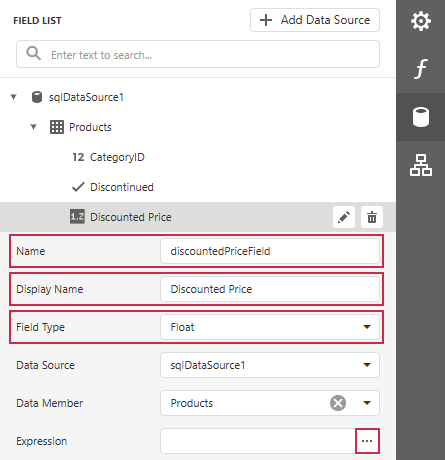Select the Discounted Price field row
Viewport: 445px width, 460px height.
198,217
